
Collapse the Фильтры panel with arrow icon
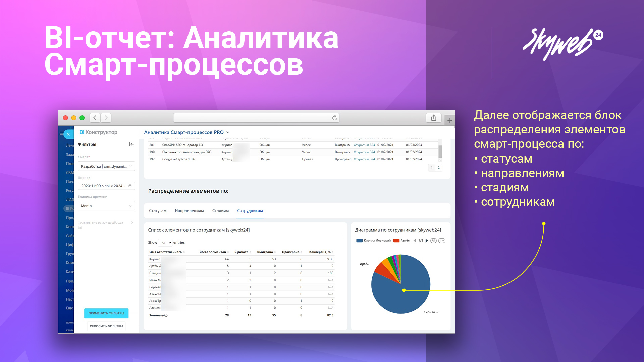coord(131,144)
